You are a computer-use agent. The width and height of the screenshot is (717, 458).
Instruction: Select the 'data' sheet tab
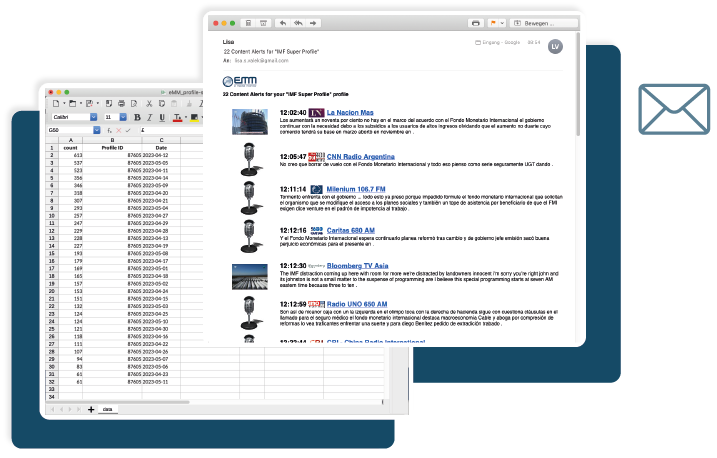[107, 409]
